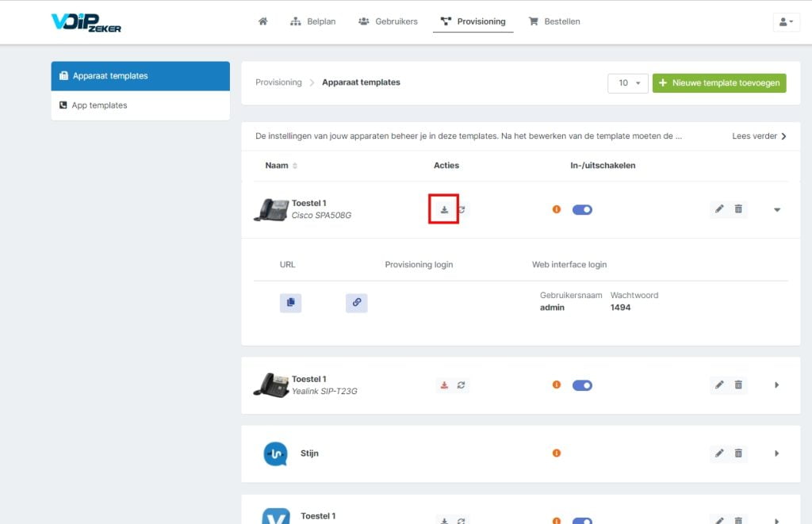Click the Cisco SPA508G phone thumbnail
812x524 pixels.
point(271,210)
